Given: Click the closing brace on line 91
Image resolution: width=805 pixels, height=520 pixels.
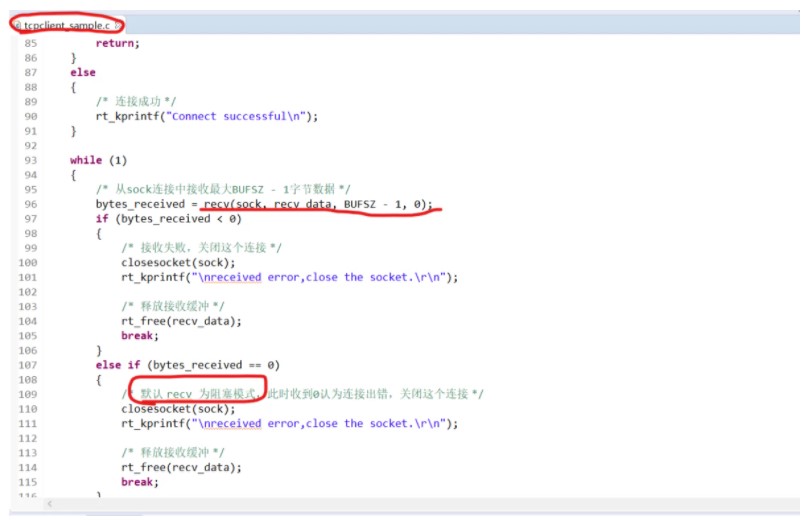Looking at the screenshot, I should [x=73, y=131].
